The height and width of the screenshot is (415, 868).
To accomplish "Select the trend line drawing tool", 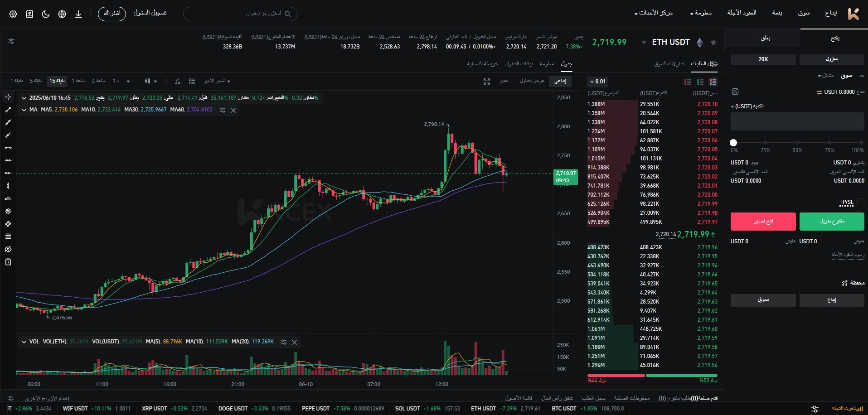I will tap(8, 109).
